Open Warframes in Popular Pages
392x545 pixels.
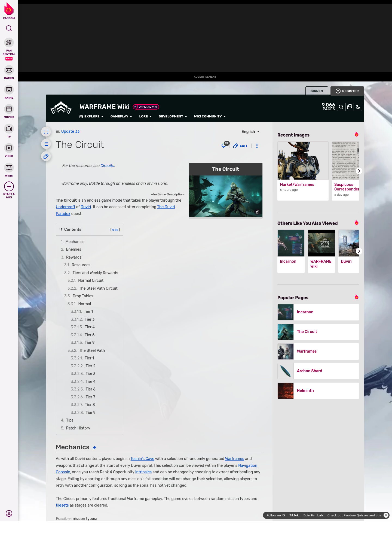[318, 351]
